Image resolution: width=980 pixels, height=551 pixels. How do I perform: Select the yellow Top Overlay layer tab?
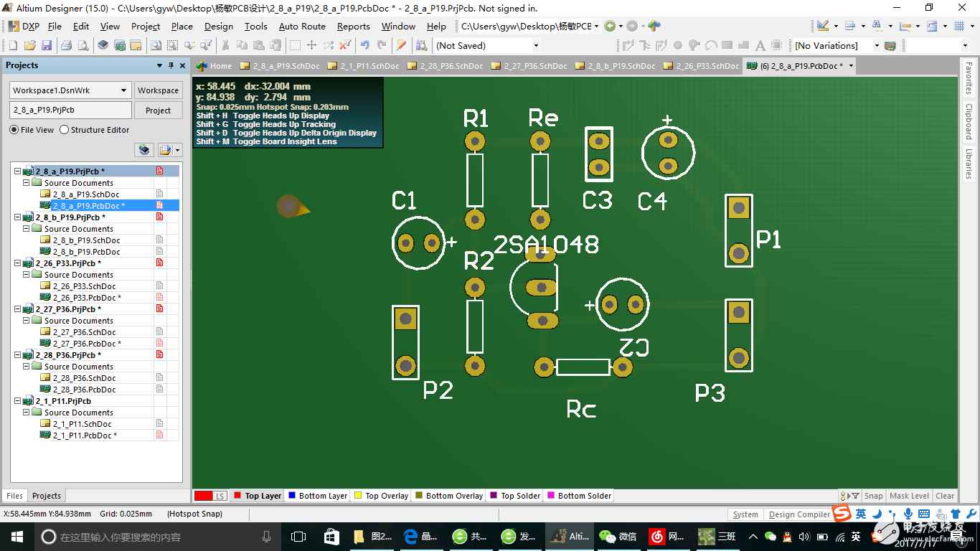[x=381, y=496]
